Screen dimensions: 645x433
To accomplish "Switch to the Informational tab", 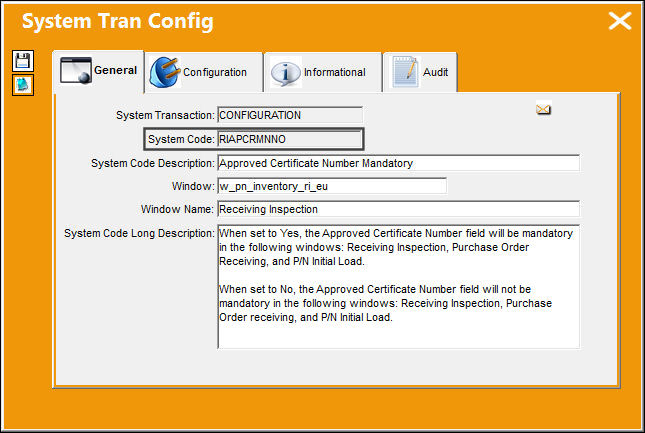I will click(323, 72).
